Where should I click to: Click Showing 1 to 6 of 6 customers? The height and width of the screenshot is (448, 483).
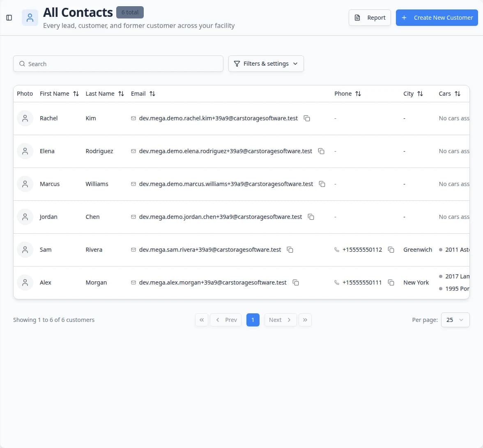click(x=54, y=320)
